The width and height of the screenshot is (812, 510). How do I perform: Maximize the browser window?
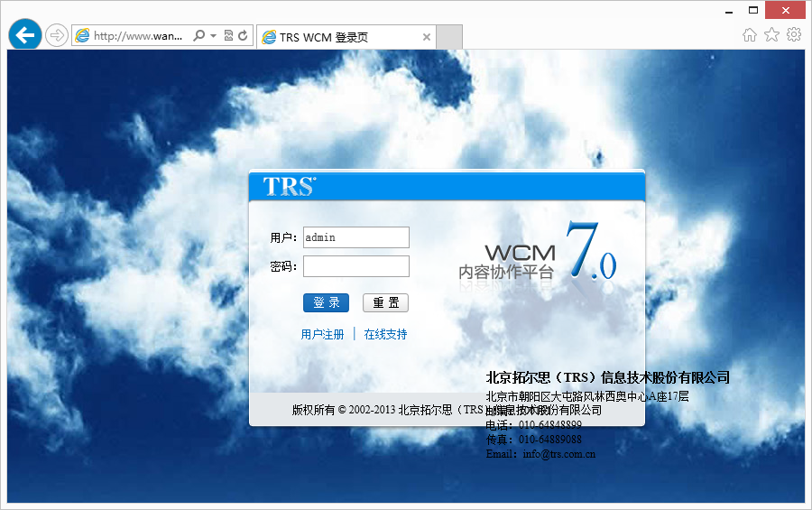(753, 10)
